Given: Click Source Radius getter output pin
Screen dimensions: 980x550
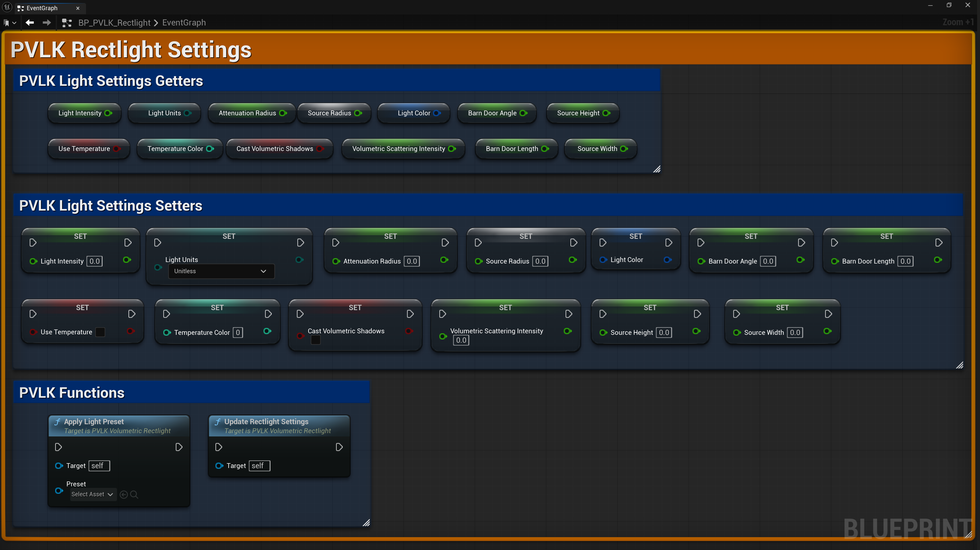Looking at the screenshot, I should click(358, 113).
